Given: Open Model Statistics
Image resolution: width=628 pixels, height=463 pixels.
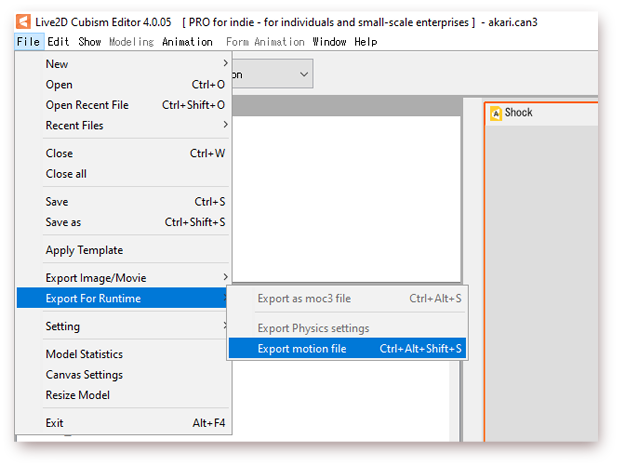Looking at the screenshot, I should pos(123,354).
